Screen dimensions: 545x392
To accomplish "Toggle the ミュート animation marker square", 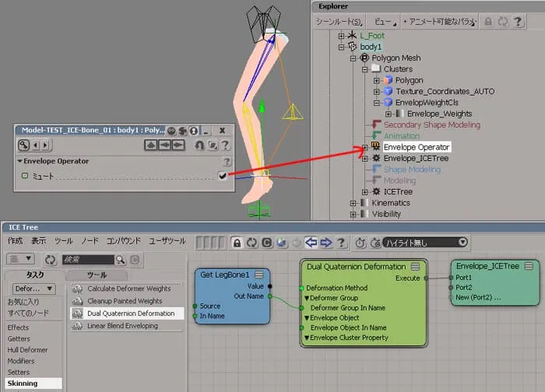I will tap(25, 176).
